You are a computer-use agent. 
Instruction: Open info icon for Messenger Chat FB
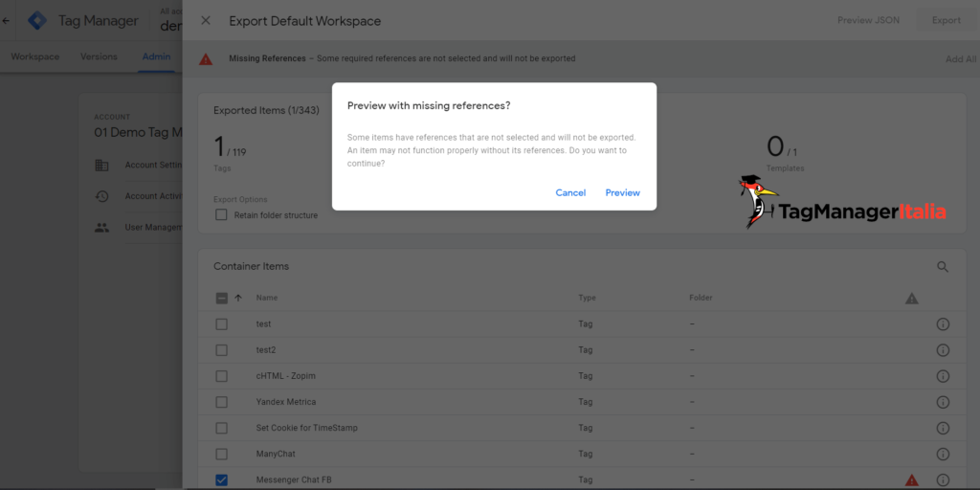tap(943, 480)
